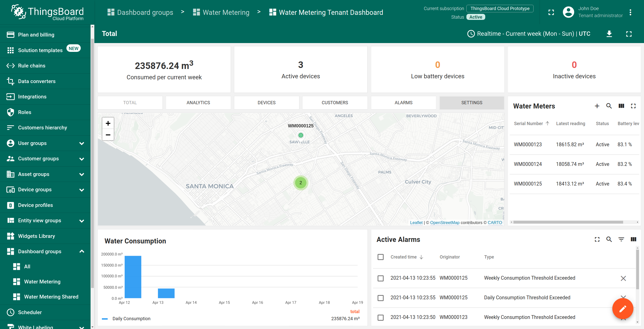Image resolution: width=644 pixels, height=329 pixels.
Task: Check the select-all alarms checkbox
Action: [x=381, y=257]
